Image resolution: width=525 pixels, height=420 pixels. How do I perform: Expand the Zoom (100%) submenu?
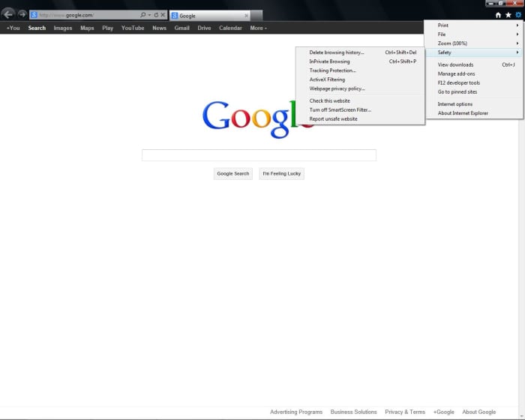click(x=474, y=43)
